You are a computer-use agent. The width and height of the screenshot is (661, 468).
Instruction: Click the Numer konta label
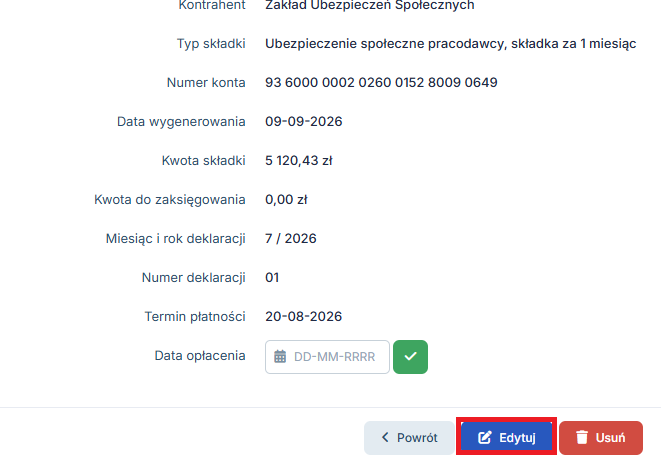[206, 82]
